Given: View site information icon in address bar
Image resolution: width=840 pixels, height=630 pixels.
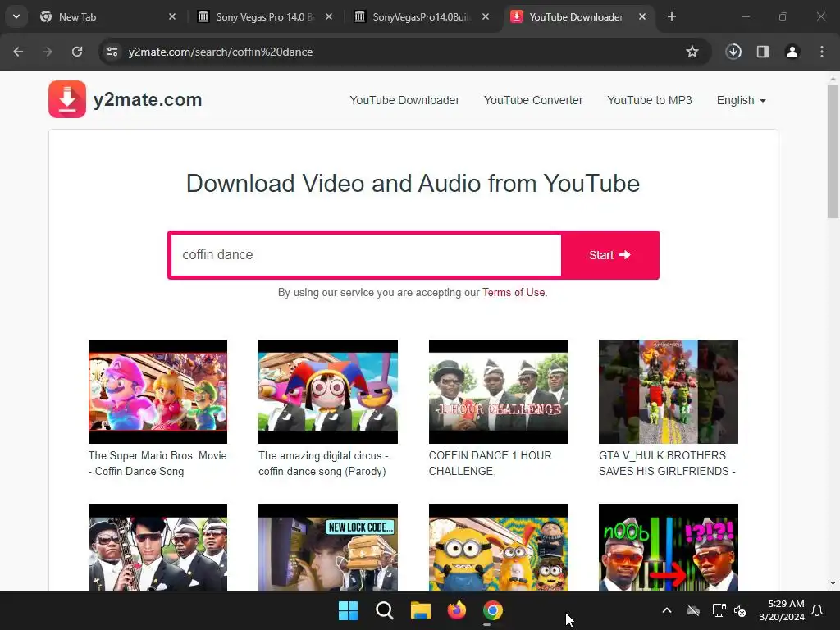Looking at the screenshot, I should pyautogui.click(x=112, y=52).
